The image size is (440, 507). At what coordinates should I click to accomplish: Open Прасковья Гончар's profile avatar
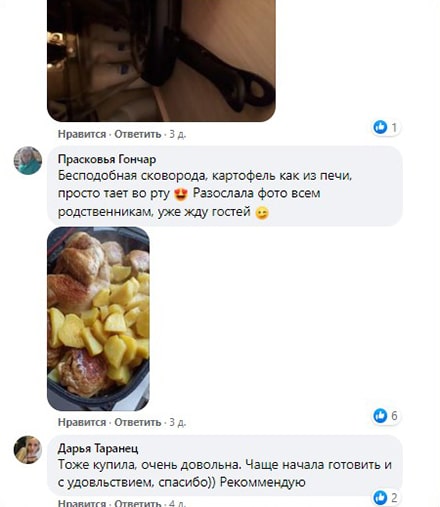(28, 161)
